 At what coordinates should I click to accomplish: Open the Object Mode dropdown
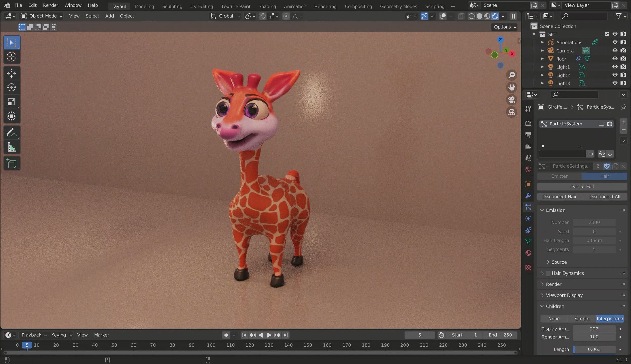point(42,16)
